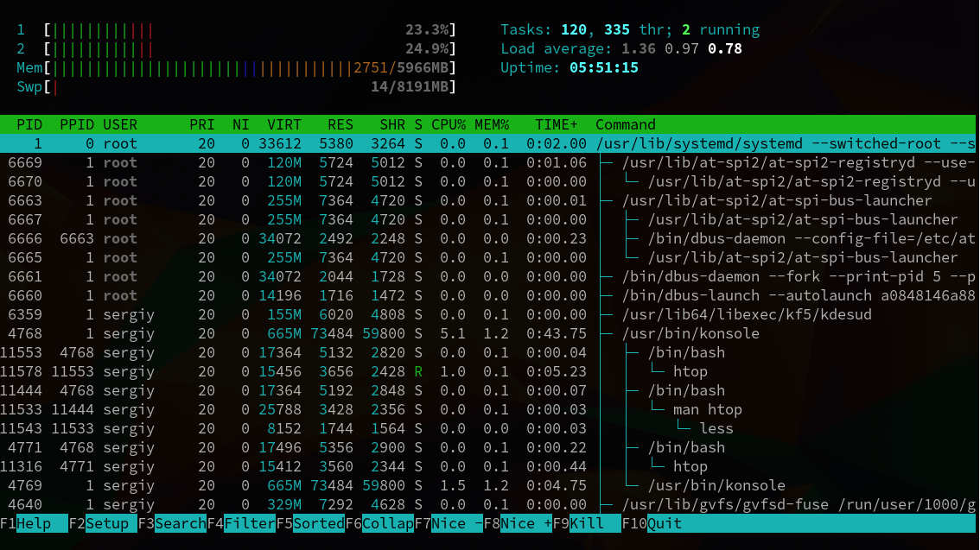
Task: Select at-spi-bus-launcher process with PID 6663
Action: pyautogui.click(x=487, y=200)
